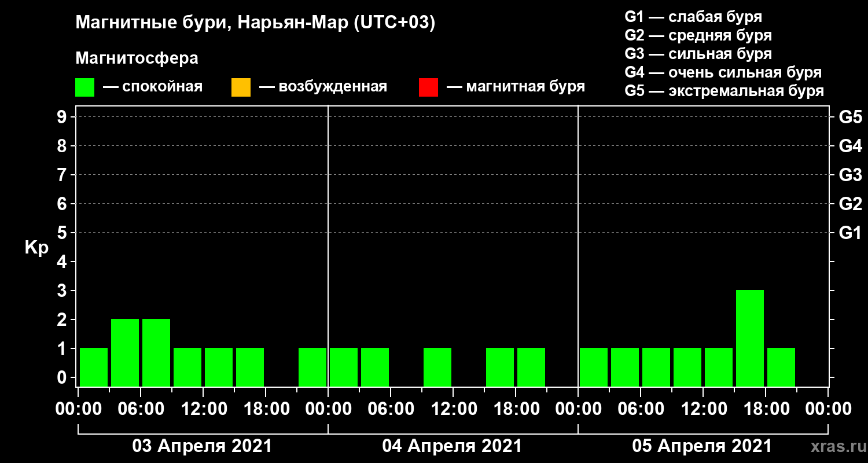
Task: Click the green "спокойная" legend swatch
Action: pos(85,87)
